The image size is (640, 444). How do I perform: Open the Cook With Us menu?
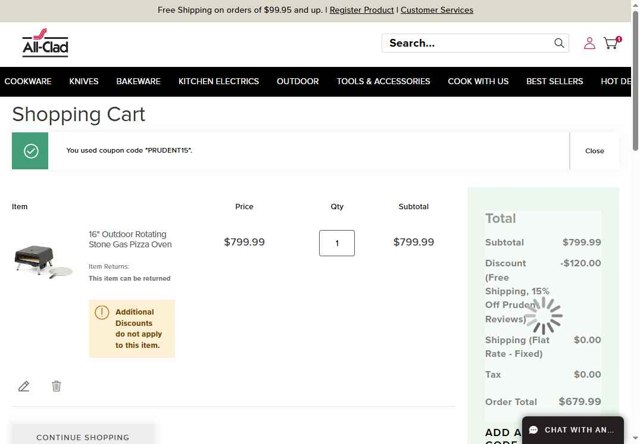coord(478,81)
